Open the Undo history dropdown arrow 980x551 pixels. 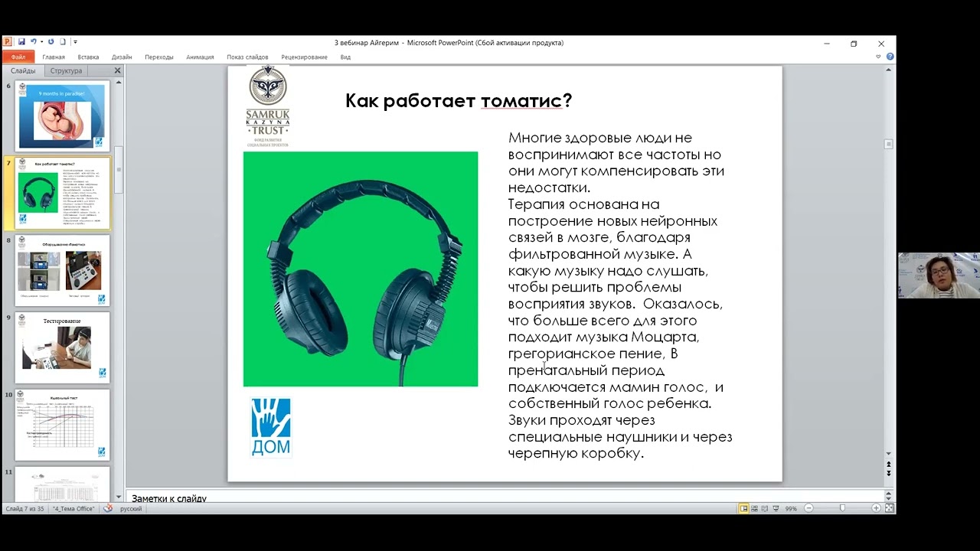[x=41, y=42]
